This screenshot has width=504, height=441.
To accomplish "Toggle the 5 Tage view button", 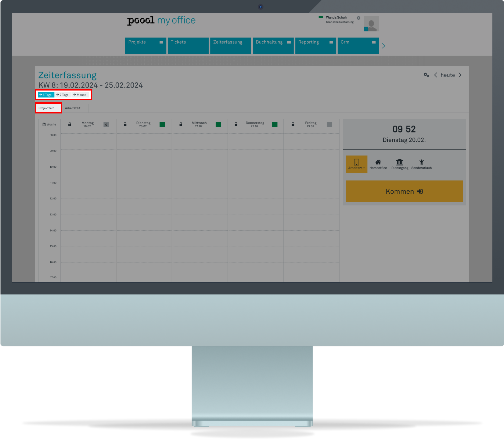I will 46,95.
